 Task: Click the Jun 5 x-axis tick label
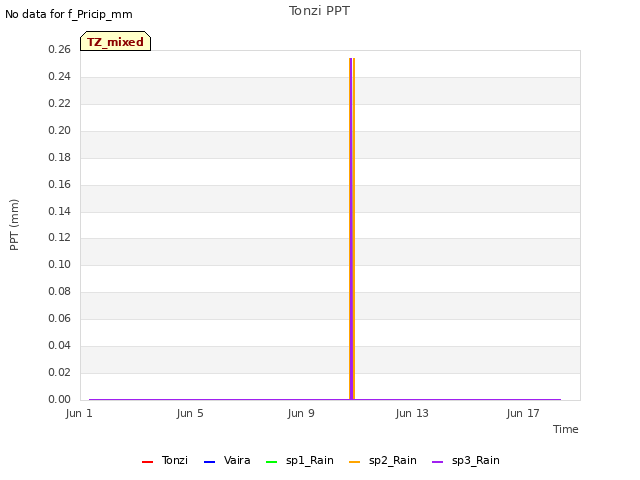190,413
